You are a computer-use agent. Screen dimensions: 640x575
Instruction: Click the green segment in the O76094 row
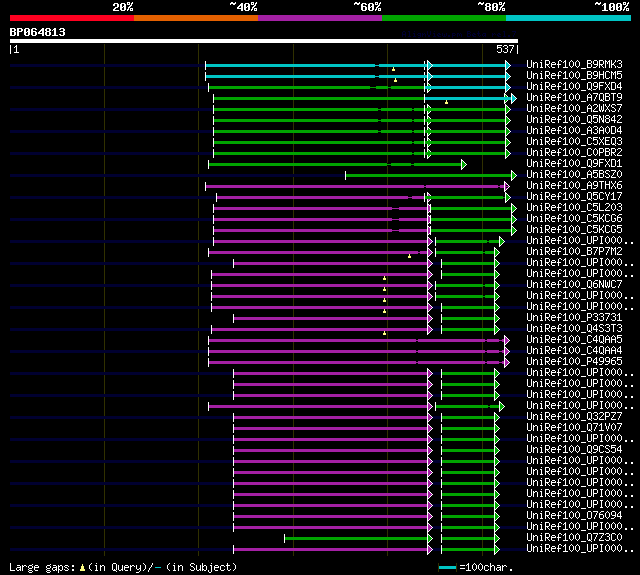(468, 517)
